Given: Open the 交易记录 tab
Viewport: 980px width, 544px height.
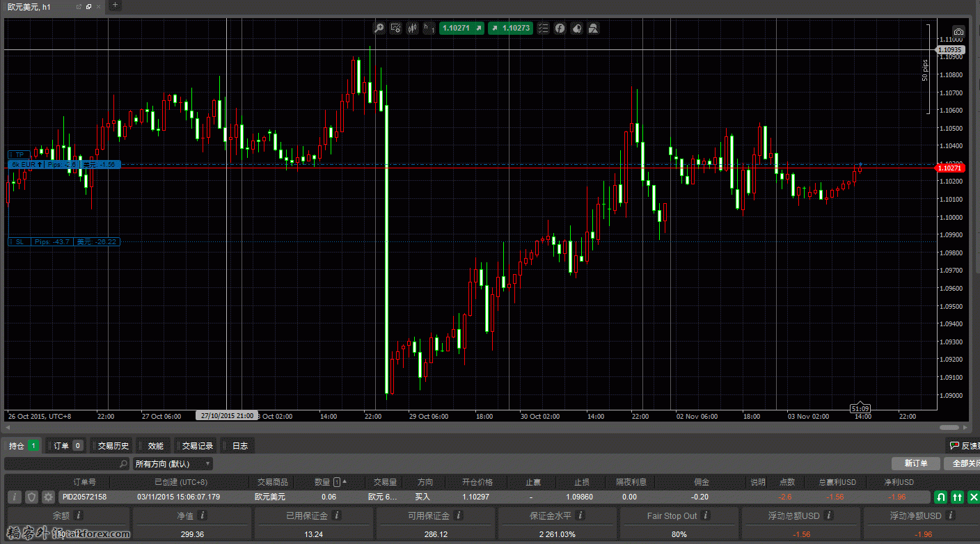Looking at the screenshot, I should pyautogui.click(x=196, y=446).
